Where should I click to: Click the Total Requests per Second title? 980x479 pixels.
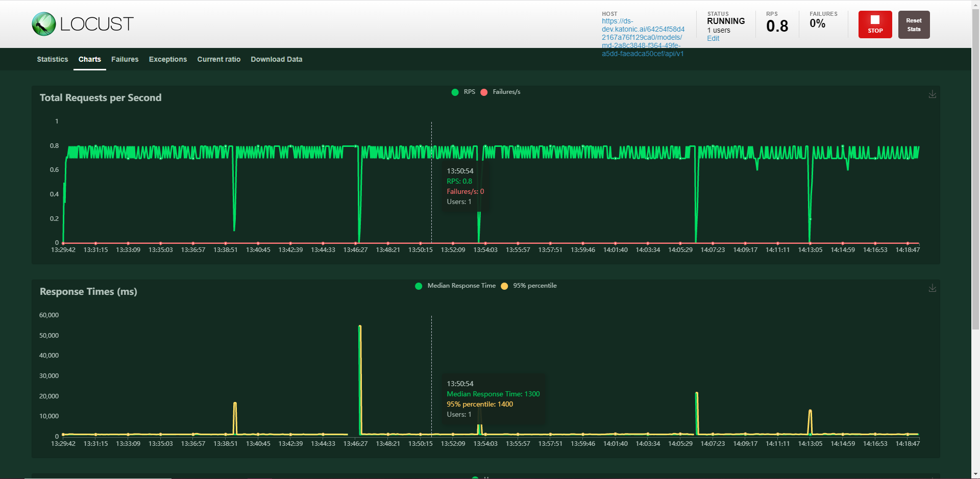click(101, 97)
